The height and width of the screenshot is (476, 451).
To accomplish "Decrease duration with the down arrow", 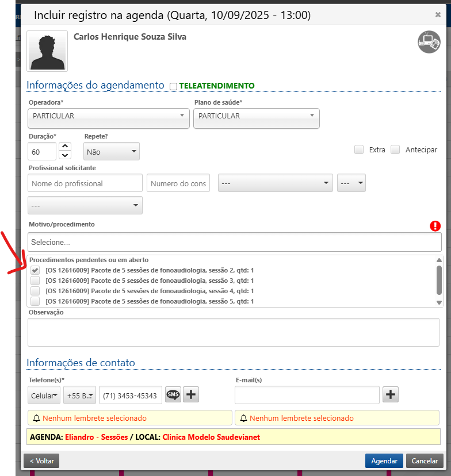I will pos(65,155).
